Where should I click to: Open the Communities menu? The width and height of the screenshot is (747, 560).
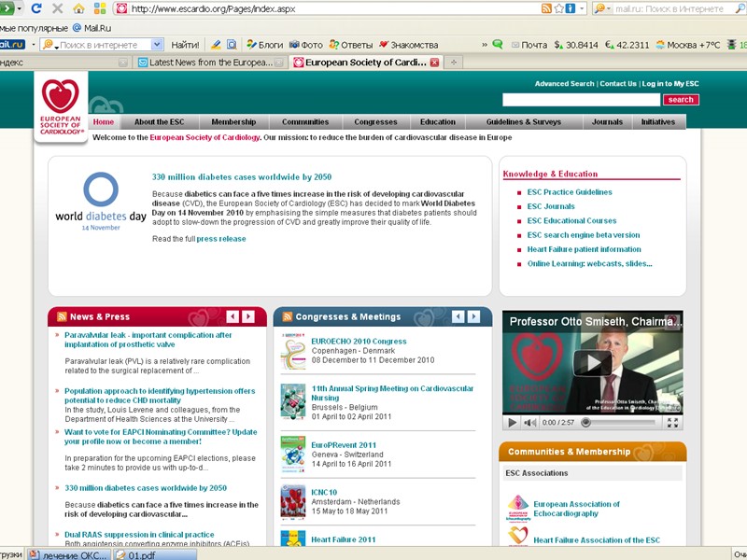[305, 122]
